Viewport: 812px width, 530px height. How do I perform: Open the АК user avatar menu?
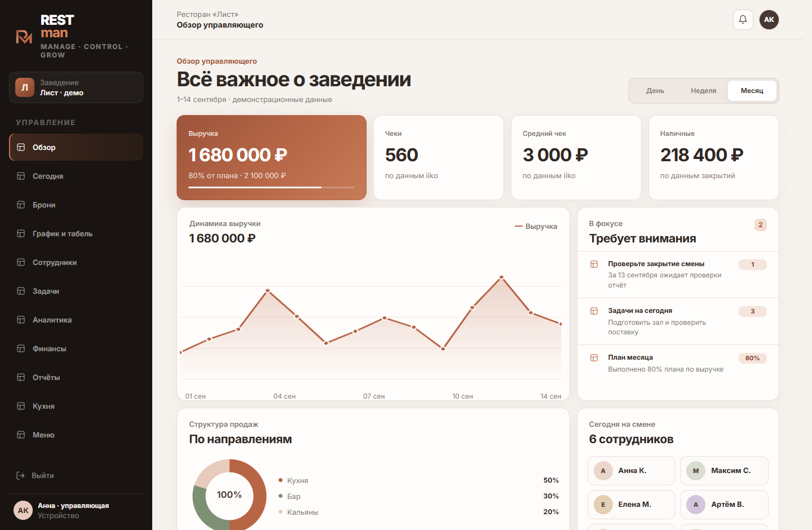click(769, 20)
